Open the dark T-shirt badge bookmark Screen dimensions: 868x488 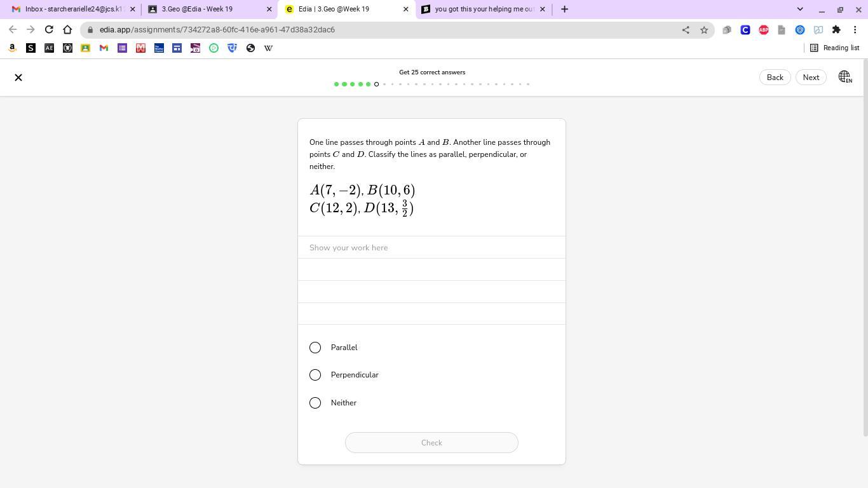[x=67, y=48]
